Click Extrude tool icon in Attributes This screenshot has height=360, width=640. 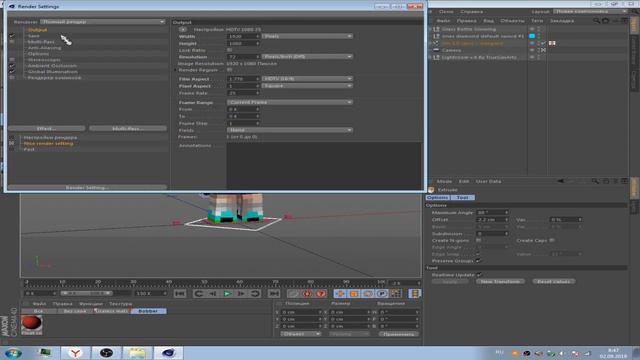431,190
